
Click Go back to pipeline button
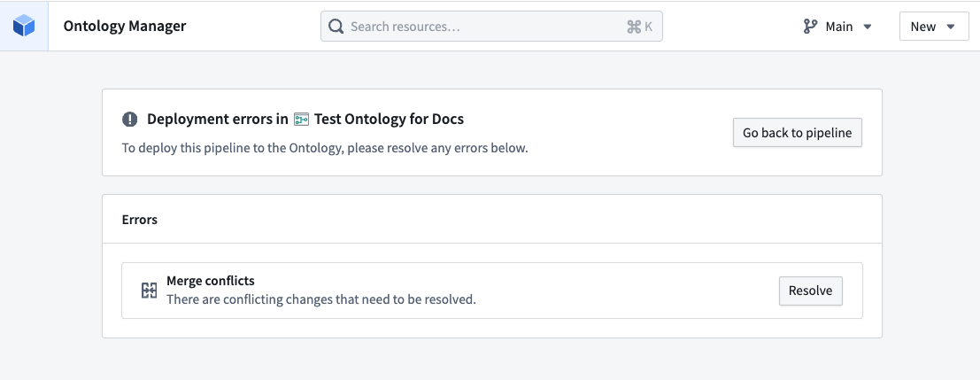pos(797,133)
